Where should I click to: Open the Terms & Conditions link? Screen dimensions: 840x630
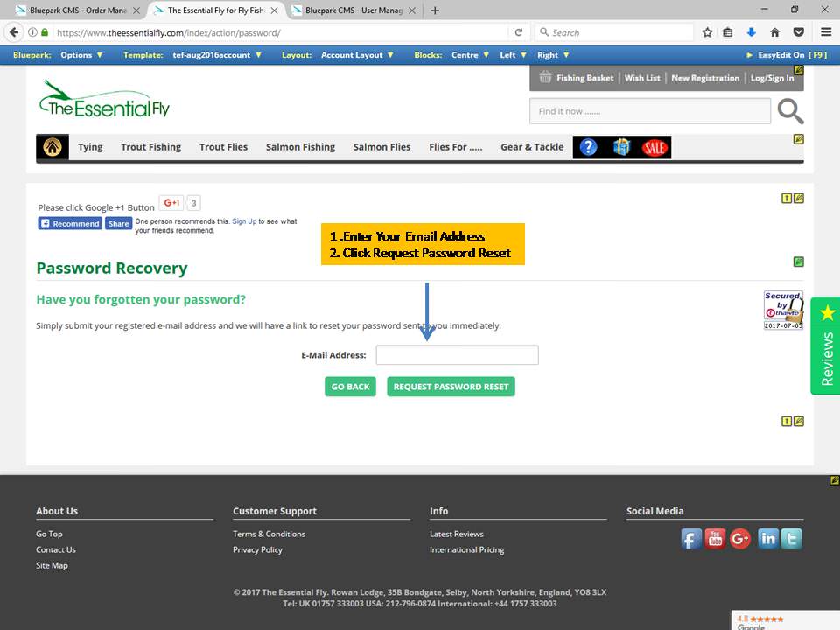pos(269,534)
